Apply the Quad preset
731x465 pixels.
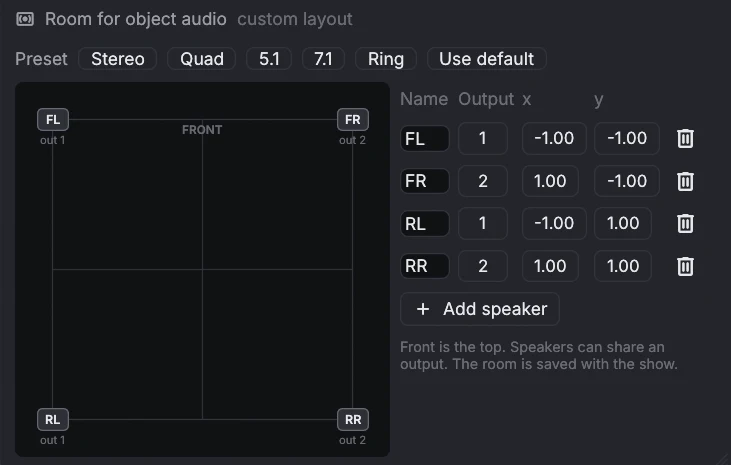coord(201,59)
